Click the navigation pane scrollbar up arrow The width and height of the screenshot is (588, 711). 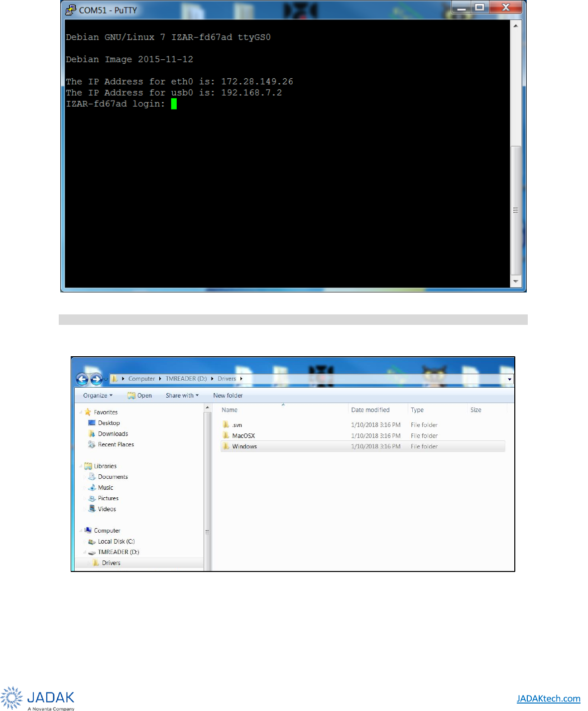(207, 408)
